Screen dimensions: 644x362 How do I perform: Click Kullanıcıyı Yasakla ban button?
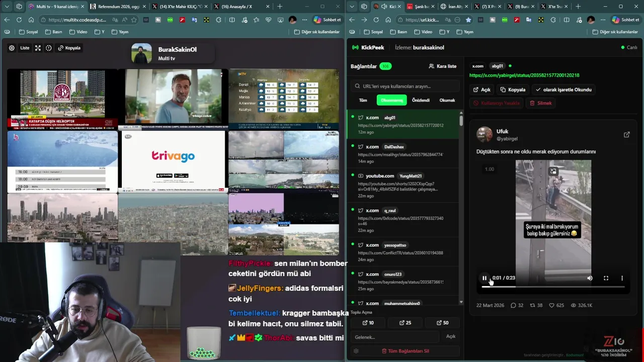click(x=496, y=103)
